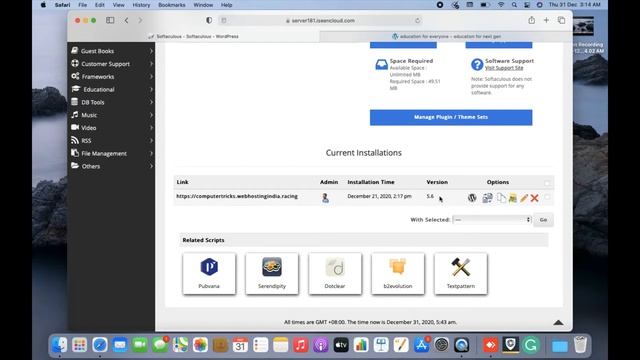Open Safari Bookmarks menu
This screenshot has height=360, width=640.
point(171,5)
